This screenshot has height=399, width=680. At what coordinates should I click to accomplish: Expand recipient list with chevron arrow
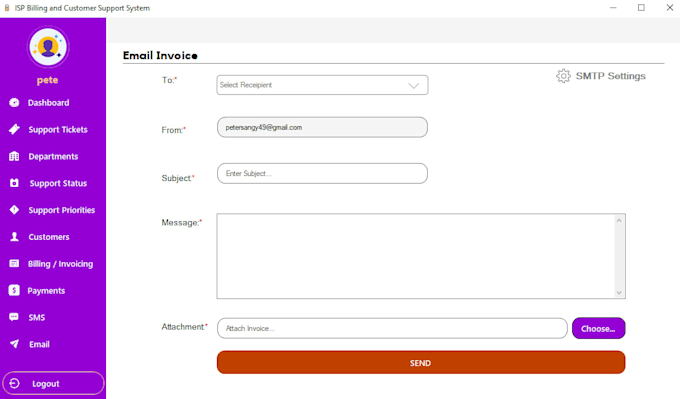[414, 85]
